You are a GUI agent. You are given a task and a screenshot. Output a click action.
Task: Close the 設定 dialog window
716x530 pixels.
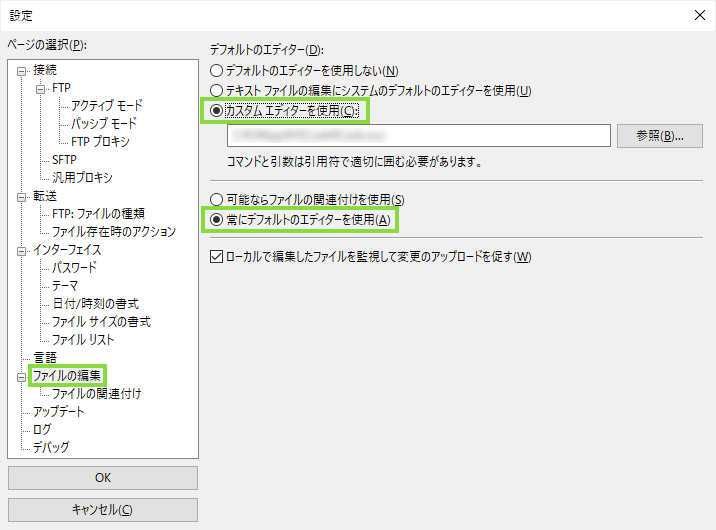(700, 15)
